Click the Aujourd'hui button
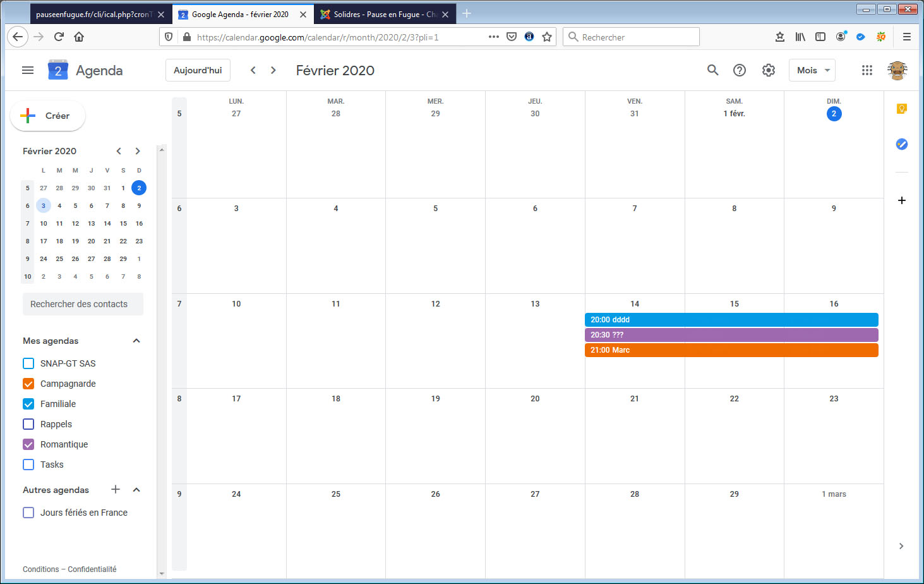Image resolution: width=924 pixels, height=584 pixels. coord(198,70)
